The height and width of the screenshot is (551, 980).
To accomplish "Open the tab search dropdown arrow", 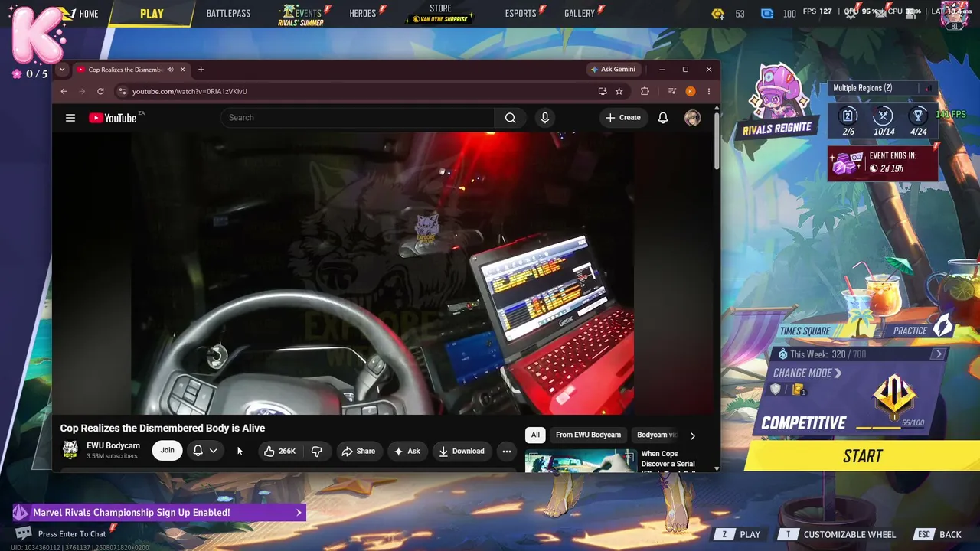I will pyautogui.click(x=62, y=70).
